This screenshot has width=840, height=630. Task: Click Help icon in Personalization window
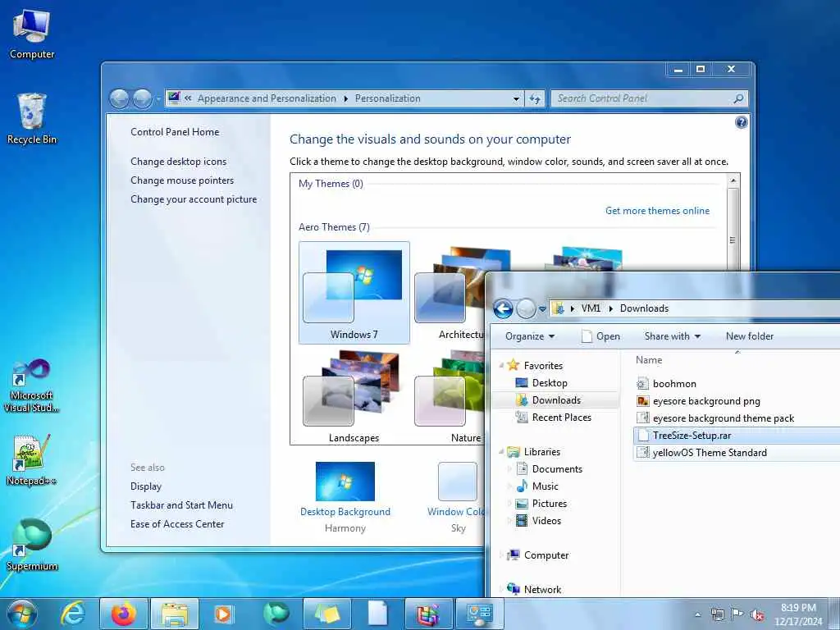pos(741,122)
